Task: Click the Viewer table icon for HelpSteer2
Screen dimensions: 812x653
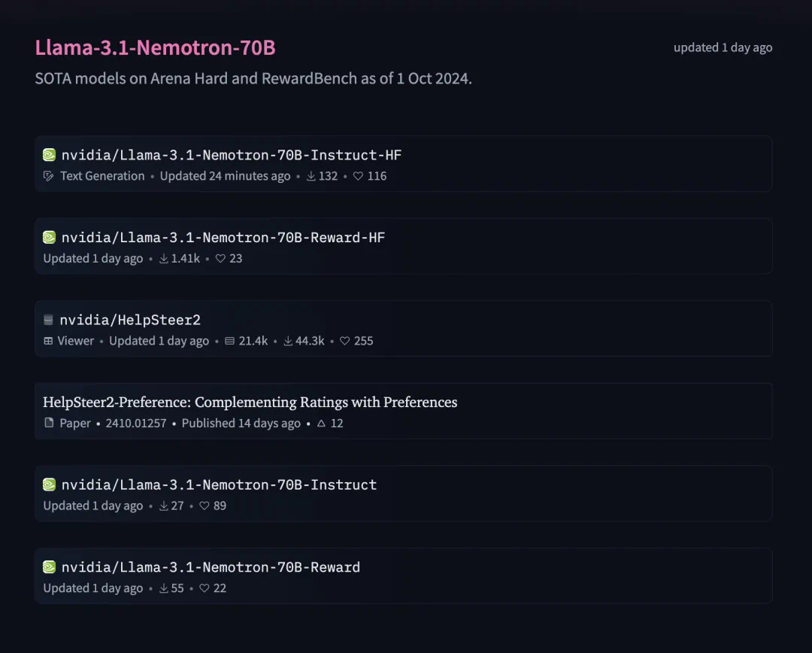Action: [48, 341]
